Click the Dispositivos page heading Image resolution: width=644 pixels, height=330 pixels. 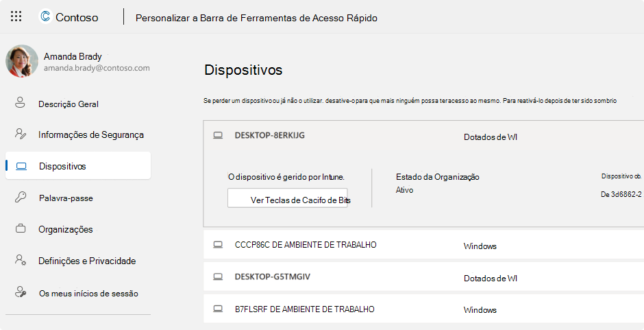(x=243, y=69)
